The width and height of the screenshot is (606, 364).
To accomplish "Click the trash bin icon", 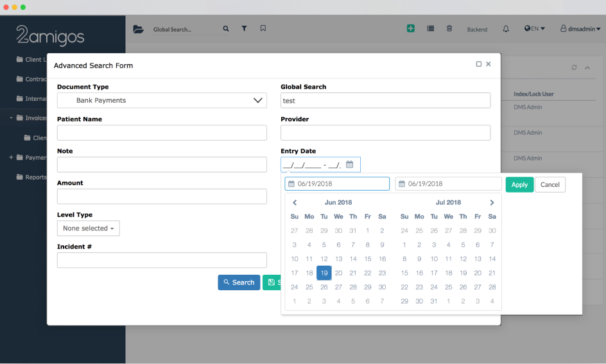I will 449,29.
